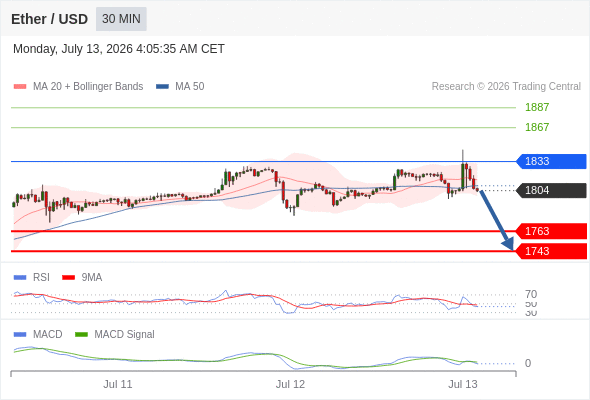
Task: Click the Jul 13 date axis label
Action: point(462,384)
